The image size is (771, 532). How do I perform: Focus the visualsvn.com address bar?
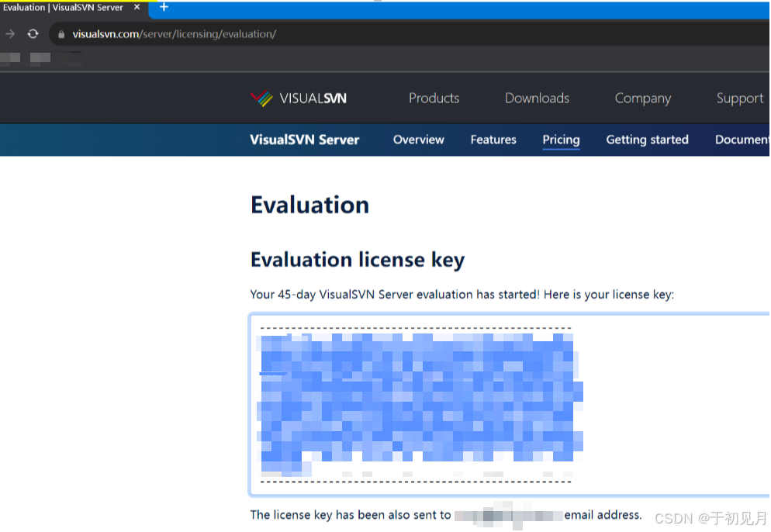point(409,34)
